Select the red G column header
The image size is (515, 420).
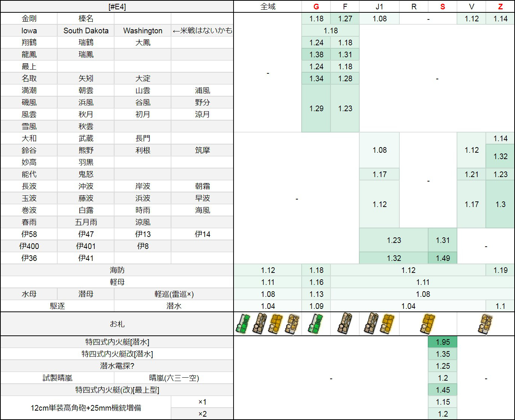click(316, 7)
